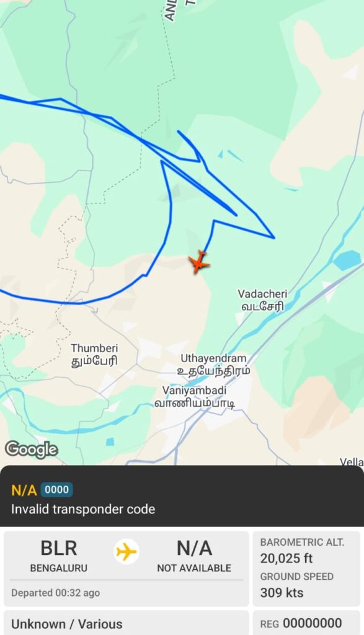This screenshot has width=364, height=635.
Task: Select the Vaniyambadi town label on map
Action: click(x=195, y=396)
